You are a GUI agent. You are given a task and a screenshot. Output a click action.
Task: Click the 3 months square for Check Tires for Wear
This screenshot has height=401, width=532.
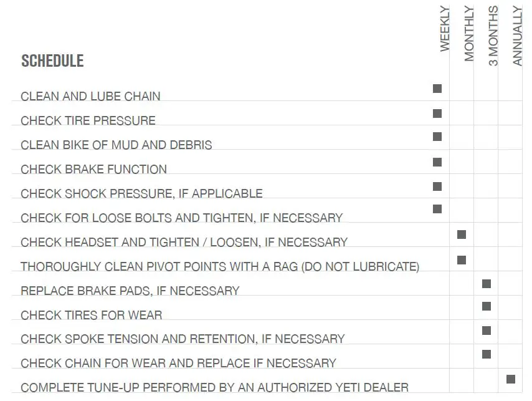[x=487, y=306]
